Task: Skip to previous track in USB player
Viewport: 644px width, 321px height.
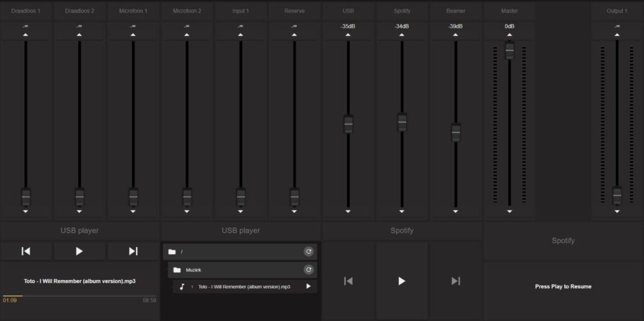Action: tap(26, 251)
